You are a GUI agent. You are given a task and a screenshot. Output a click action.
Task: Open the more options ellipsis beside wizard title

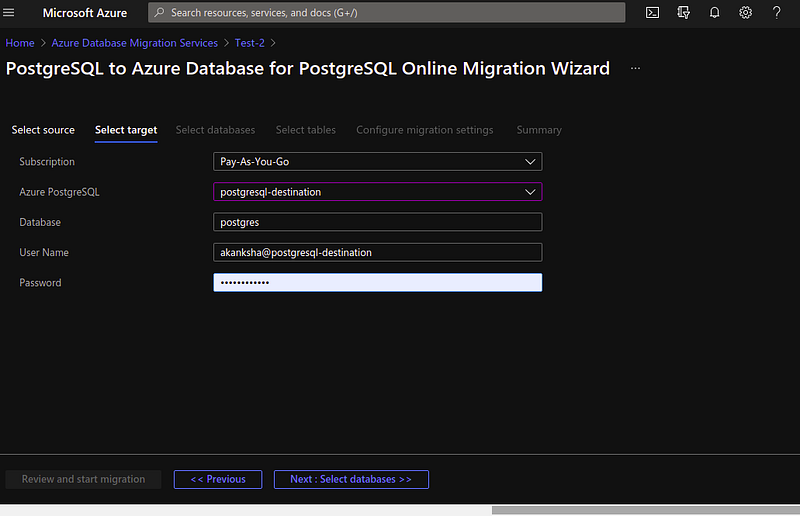click(x=635, y=68)
